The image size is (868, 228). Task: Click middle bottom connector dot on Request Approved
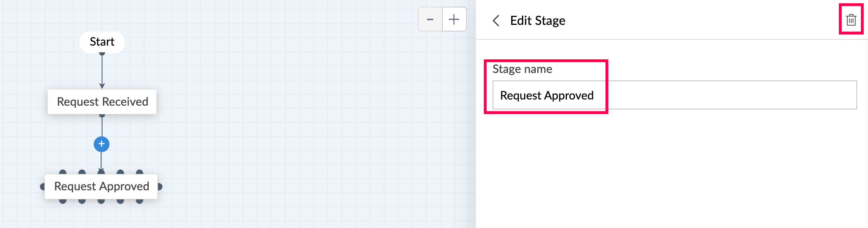[101, 201]
